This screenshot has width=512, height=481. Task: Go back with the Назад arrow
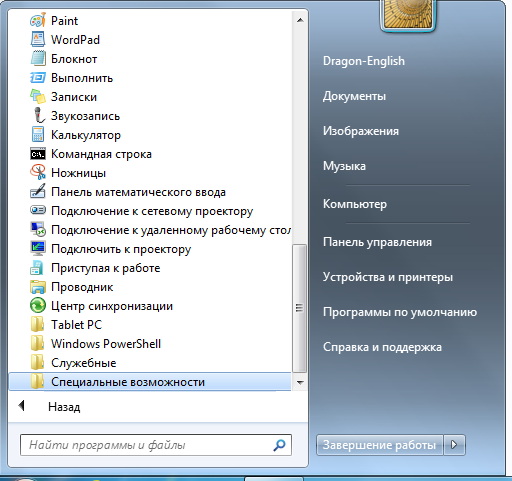tap(22, 406)
